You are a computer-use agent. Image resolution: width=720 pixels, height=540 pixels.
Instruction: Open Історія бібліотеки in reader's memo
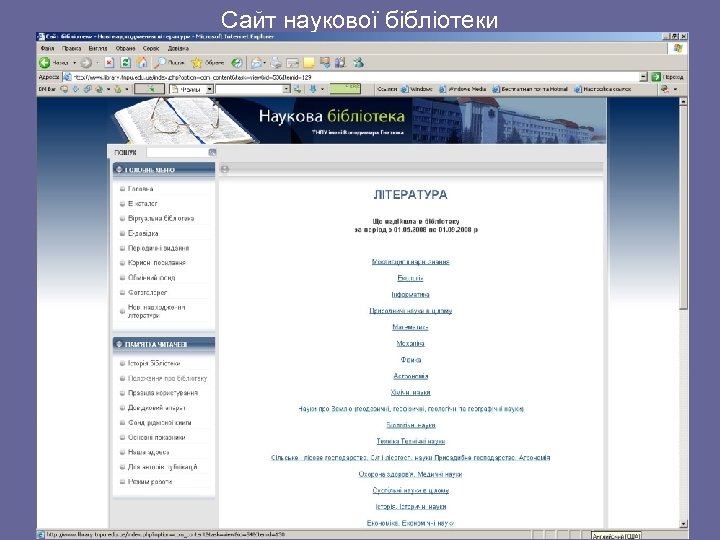pyautogui.click(x=154, y=363)
